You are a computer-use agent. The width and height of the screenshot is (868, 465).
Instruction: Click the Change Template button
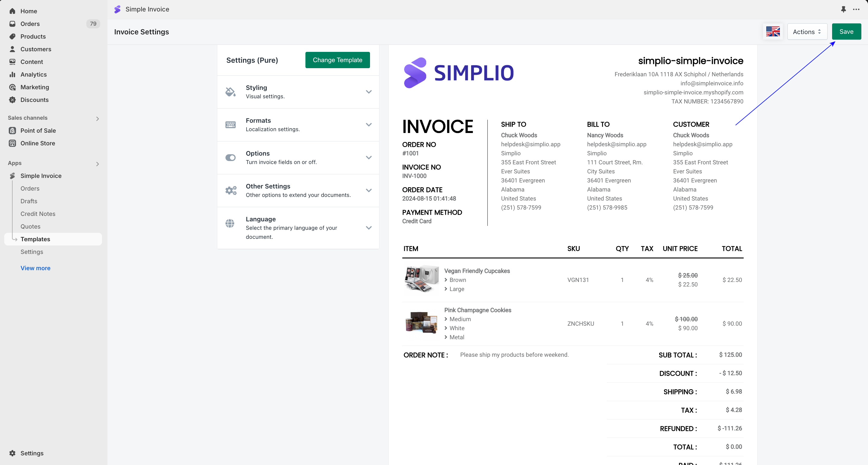[x=337, y=60]
